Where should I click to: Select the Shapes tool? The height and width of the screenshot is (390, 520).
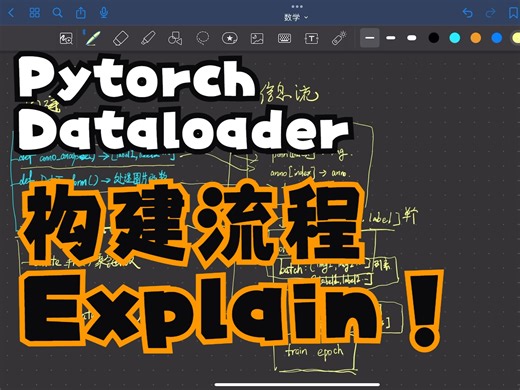175,38
